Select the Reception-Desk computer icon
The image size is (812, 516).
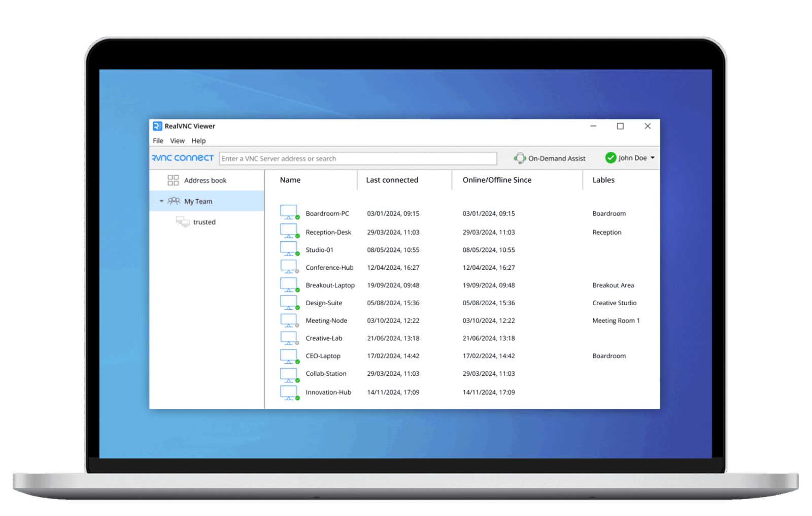pyautogui.click(x=289, y=231)
